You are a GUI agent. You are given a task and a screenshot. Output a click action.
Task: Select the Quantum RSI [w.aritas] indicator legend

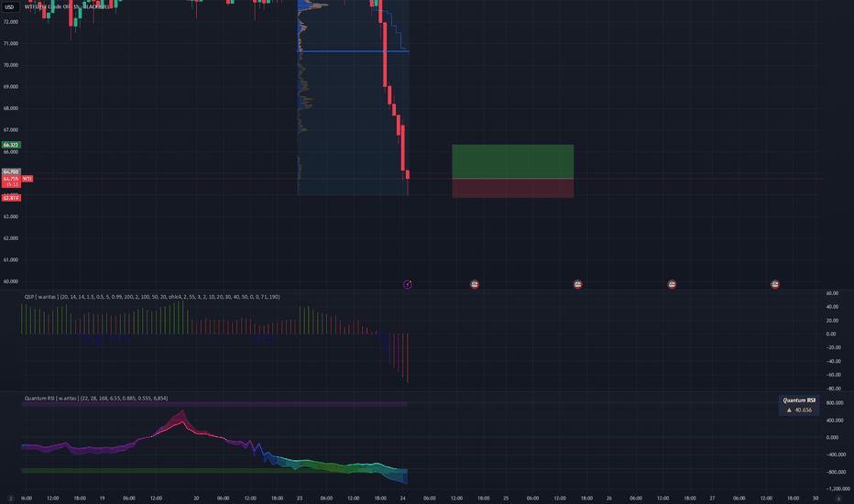(x=96, y=399)
